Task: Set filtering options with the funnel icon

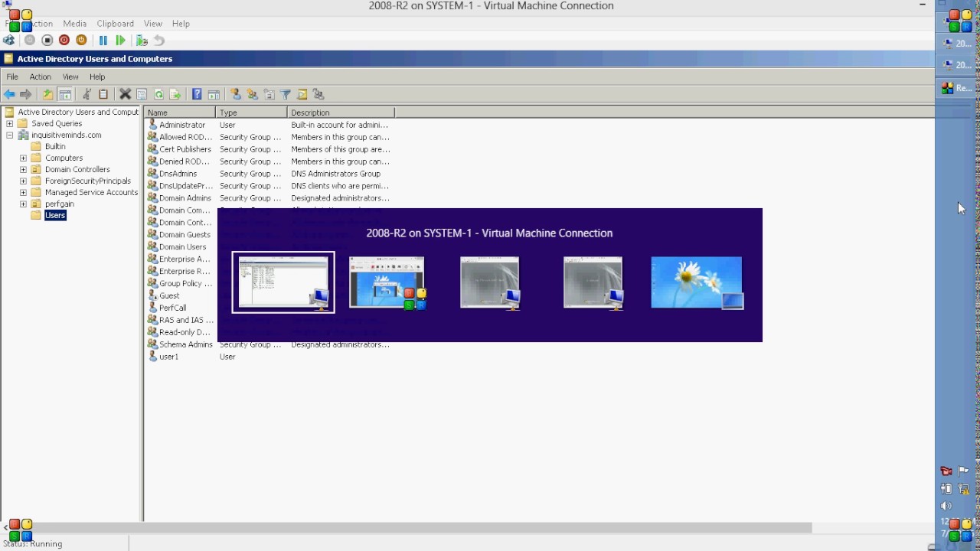Action: pos(286,95)
